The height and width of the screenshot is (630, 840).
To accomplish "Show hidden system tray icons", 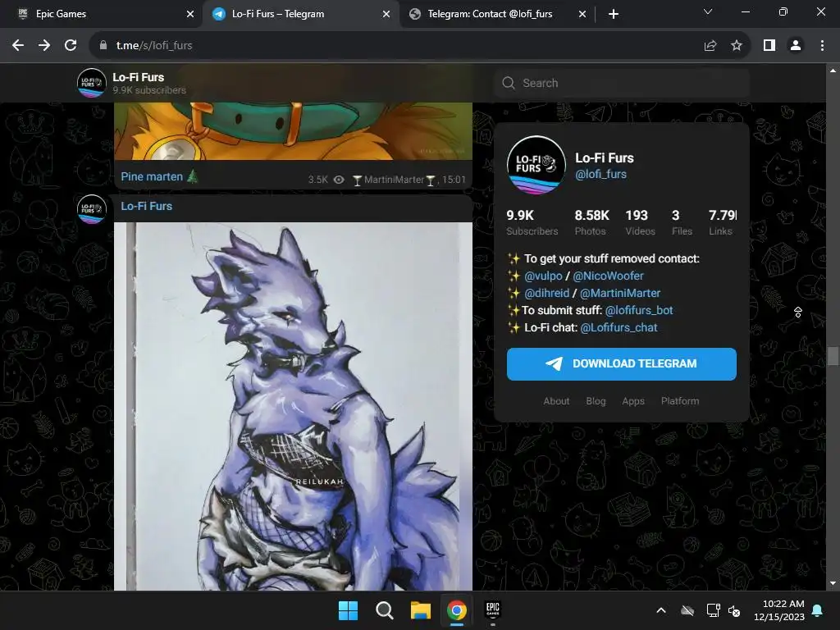I will 661,610.
